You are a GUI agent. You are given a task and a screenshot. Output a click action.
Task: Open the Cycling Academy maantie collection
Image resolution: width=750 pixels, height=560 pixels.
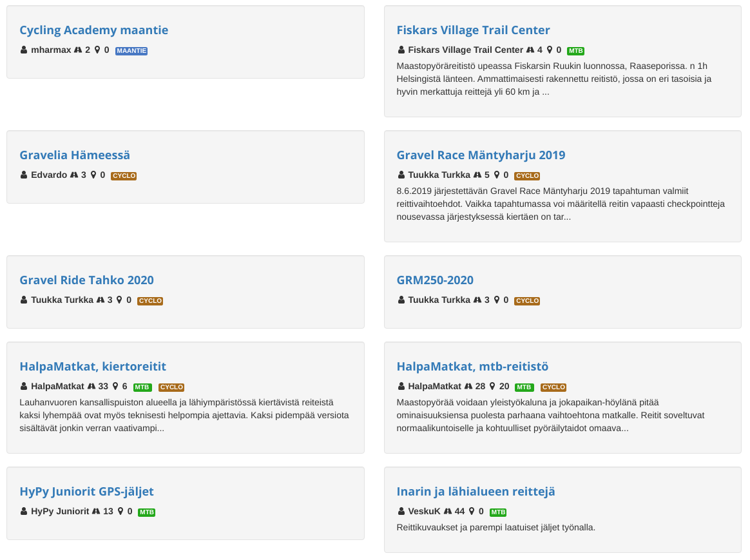click(93, 30)
